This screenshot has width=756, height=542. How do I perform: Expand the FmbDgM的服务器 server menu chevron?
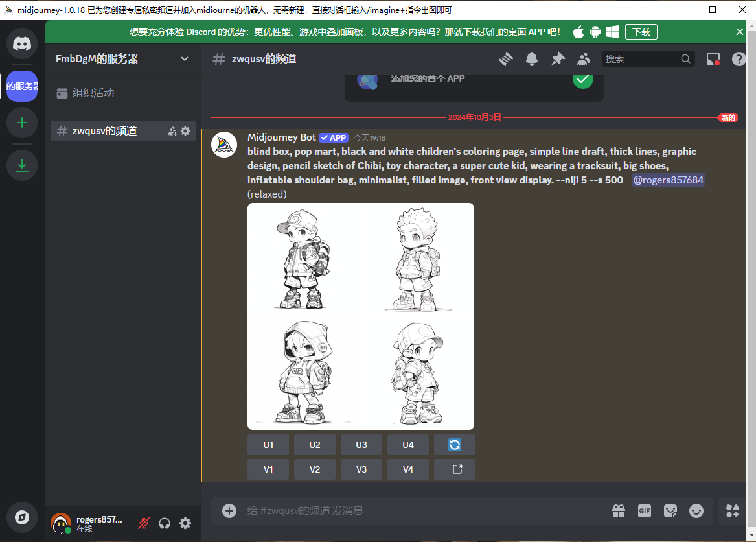coord(184,59)
